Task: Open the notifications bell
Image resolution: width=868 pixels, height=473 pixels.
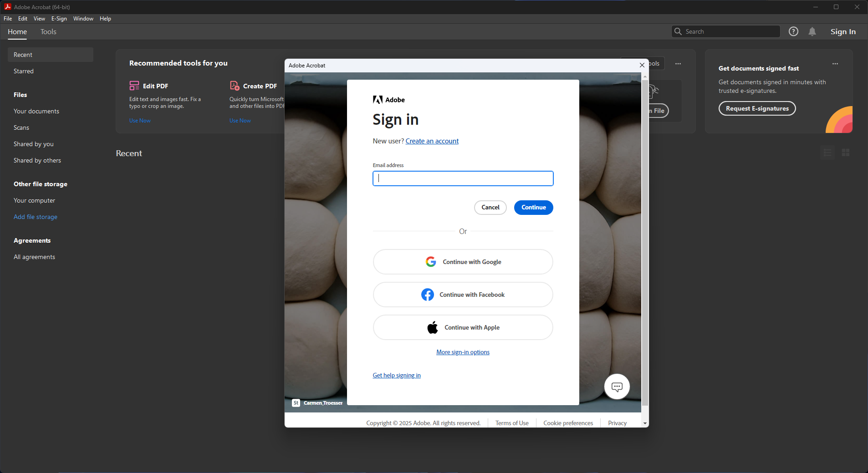Action: pyautogui.click(x=812, y=31)
